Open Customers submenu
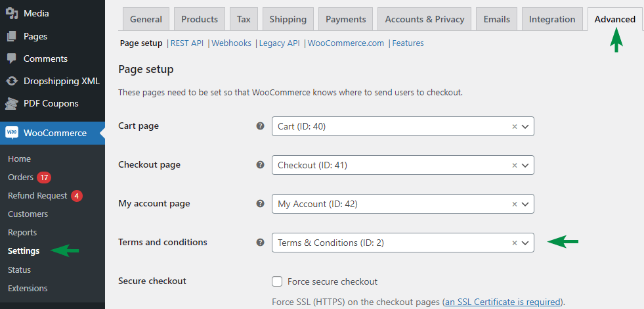Screen dimensions: 644x309 point(28,214)
